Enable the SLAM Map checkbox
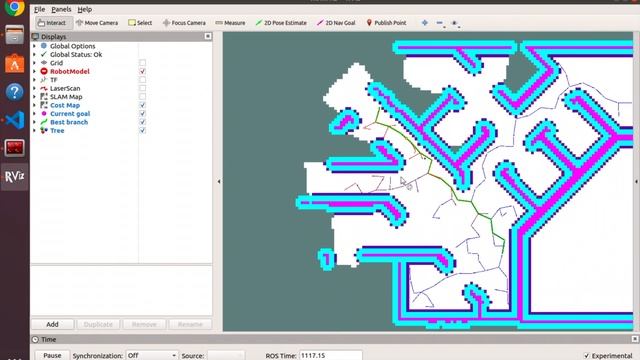The image size is (640, 360). (x=142, y=97)
